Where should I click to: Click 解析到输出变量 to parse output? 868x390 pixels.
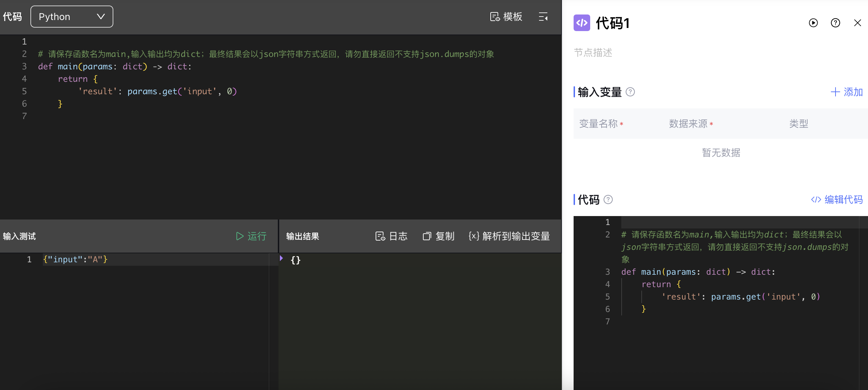[x=509, y=236]
